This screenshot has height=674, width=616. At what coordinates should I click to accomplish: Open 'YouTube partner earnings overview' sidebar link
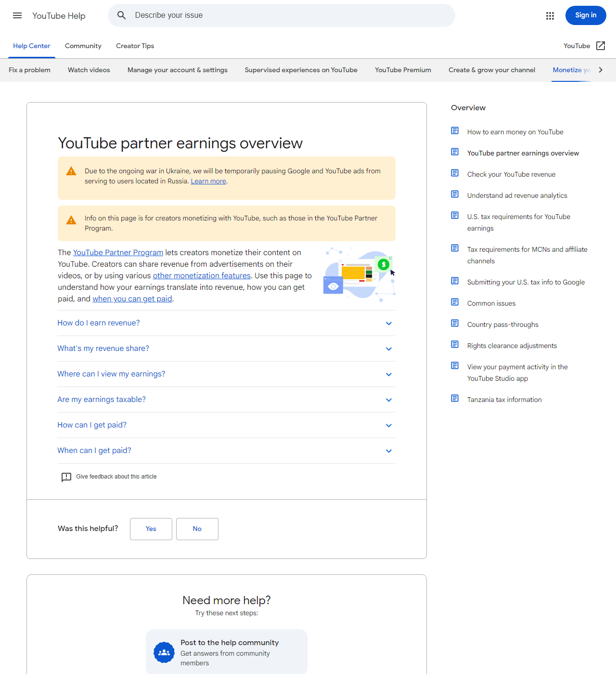pos(523,153)
